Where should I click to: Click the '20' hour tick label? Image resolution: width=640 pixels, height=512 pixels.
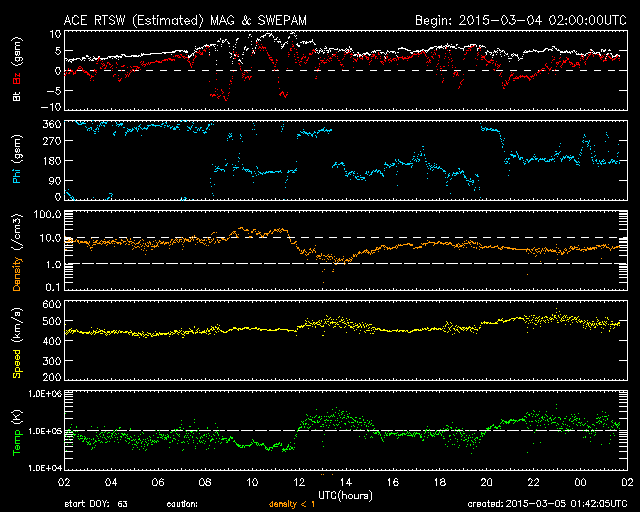[x=487, y=483]
